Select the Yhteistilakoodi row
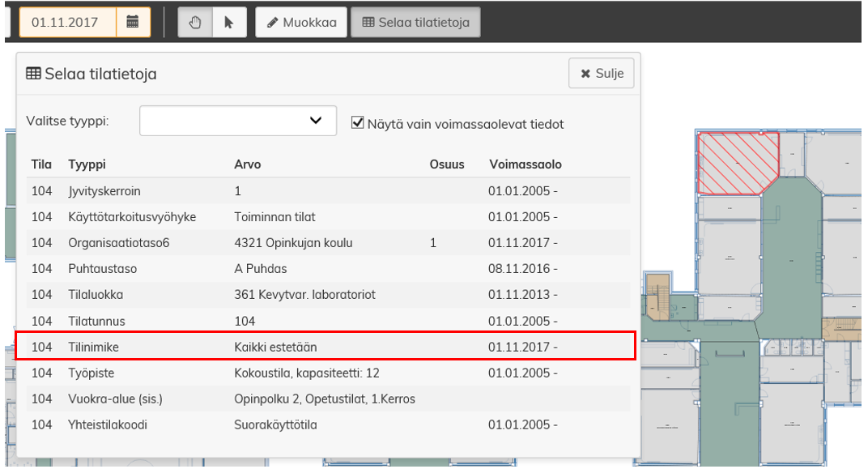The width and height of the screenshot is (868, 469). coord(324,424)
